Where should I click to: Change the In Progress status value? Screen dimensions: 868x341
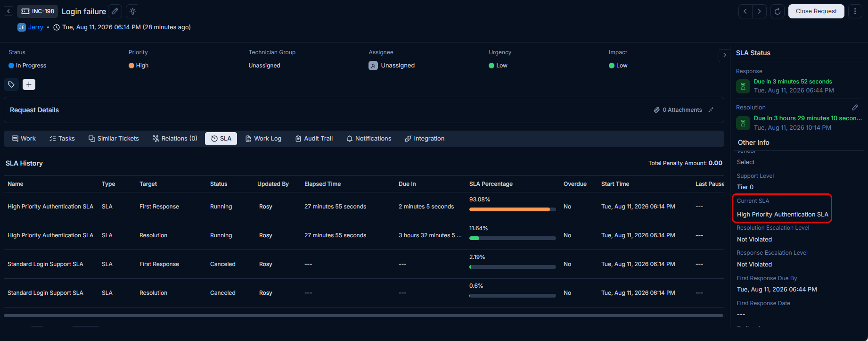pos(27,66)
